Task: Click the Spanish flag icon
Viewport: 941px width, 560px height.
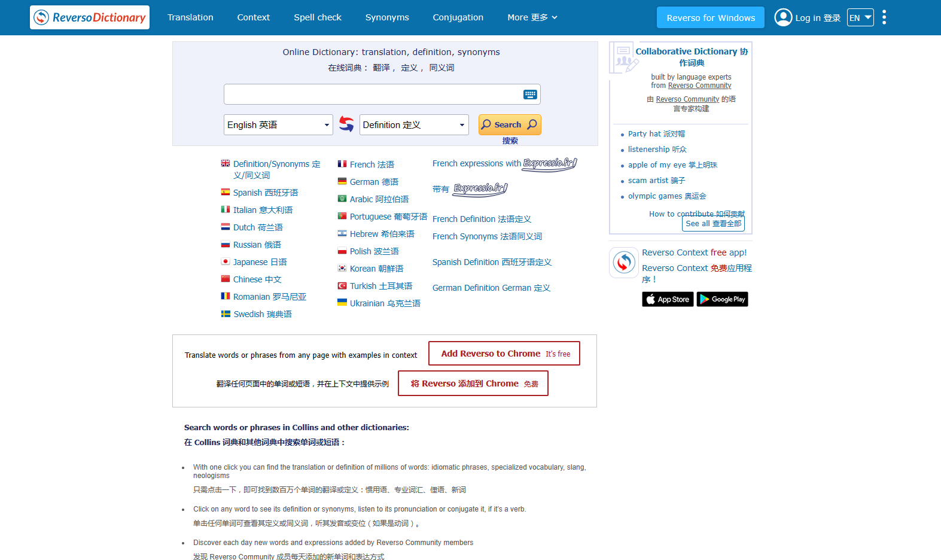Action: (226, 192)
